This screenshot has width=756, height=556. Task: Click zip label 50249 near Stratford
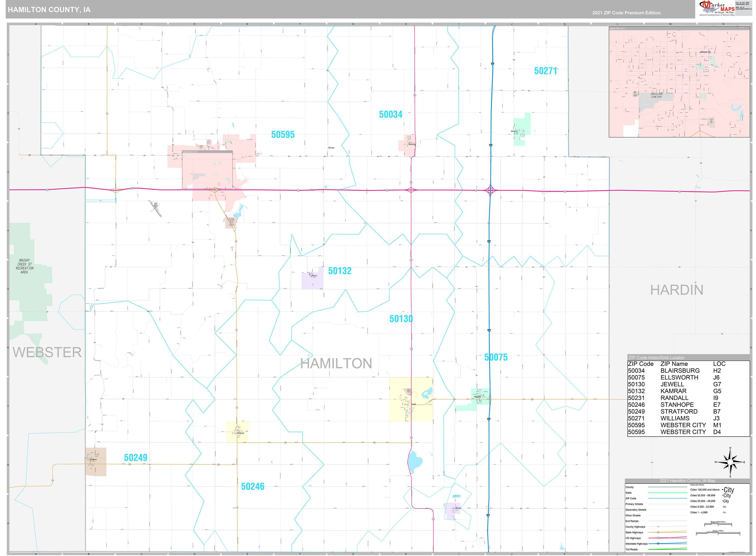135,457
